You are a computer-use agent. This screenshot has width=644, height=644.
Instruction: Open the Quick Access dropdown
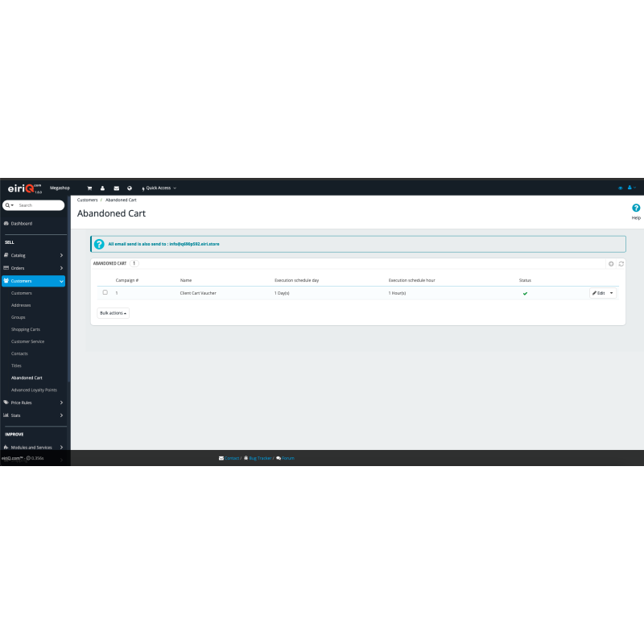(x=159, y=188)
